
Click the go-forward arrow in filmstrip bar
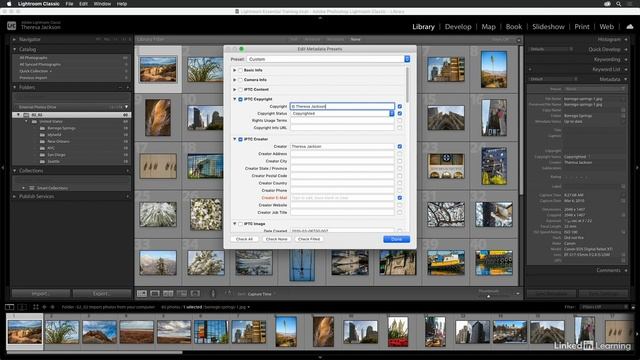point(52,307)
